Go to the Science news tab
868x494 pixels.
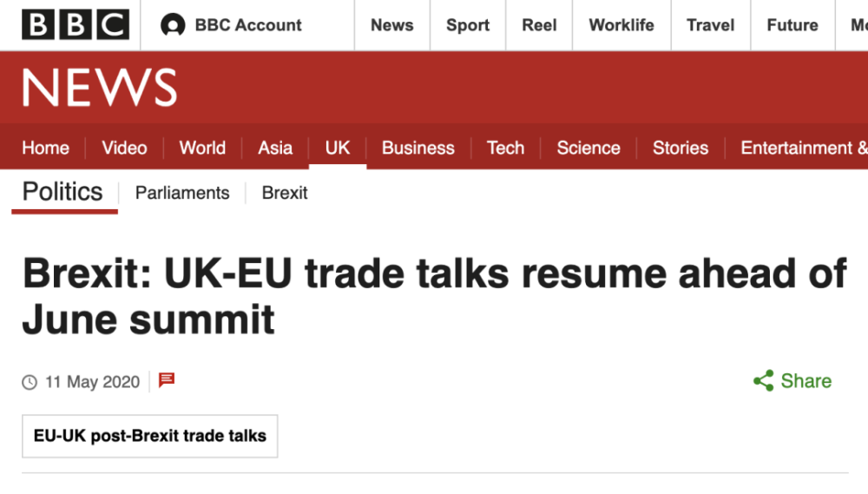point(589,148)
